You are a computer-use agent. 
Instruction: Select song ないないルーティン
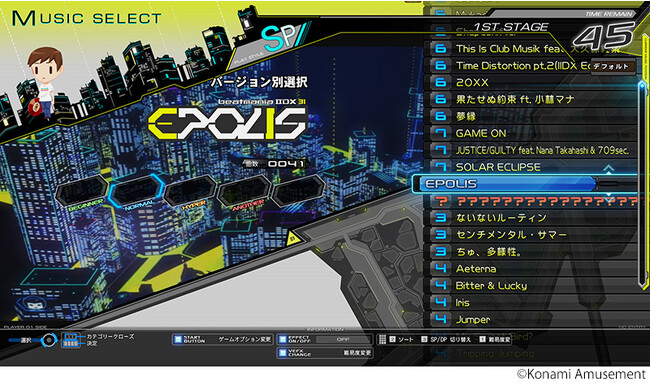coord(532,218)
